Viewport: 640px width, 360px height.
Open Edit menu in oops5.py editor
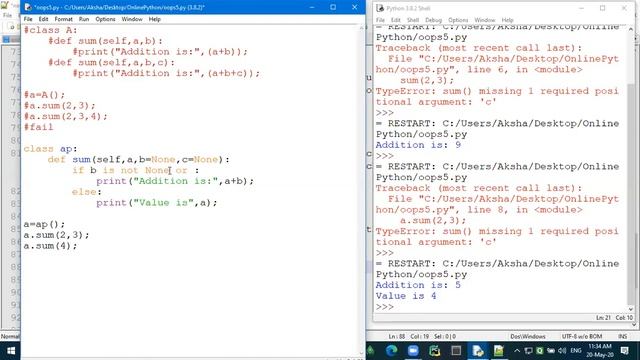click(x=43, y=19)
